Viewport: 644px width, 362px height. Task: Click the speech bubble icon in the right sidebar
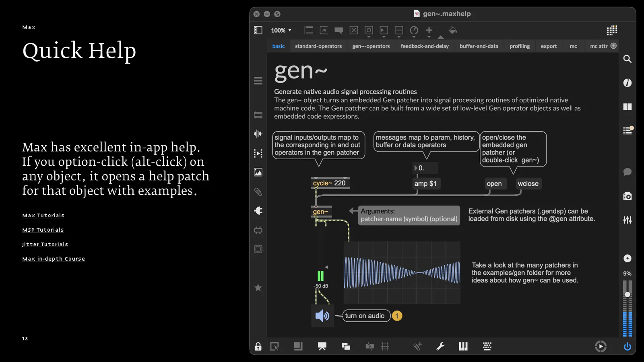click(x=627, y=172)
